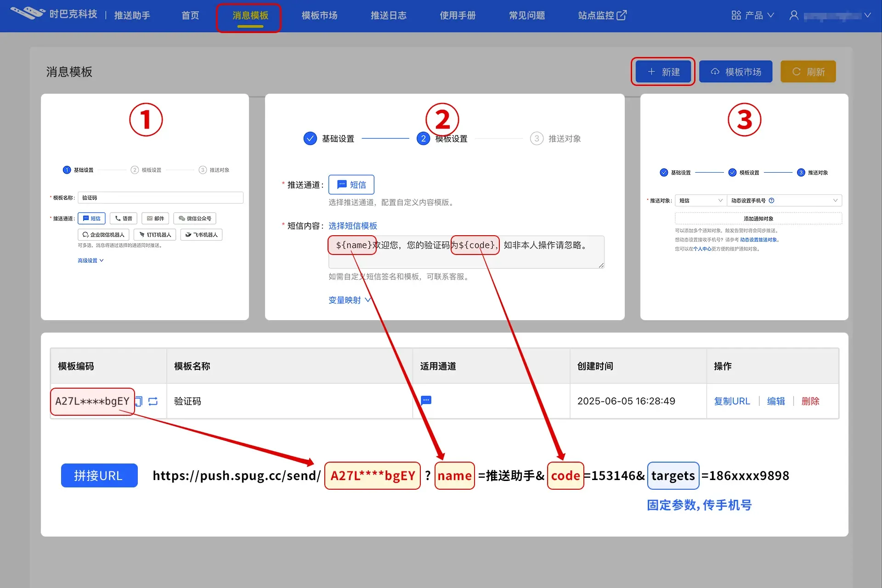The width and height of the screenshot is (882, 588).
Task: Open the user account dropdown
Action: pos(830,16)
